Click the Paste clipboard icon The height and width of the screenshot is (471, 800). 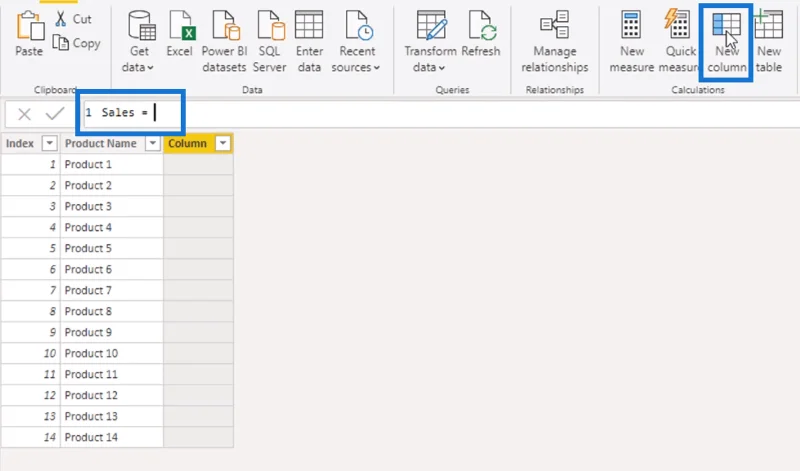(x=30, y=27)
